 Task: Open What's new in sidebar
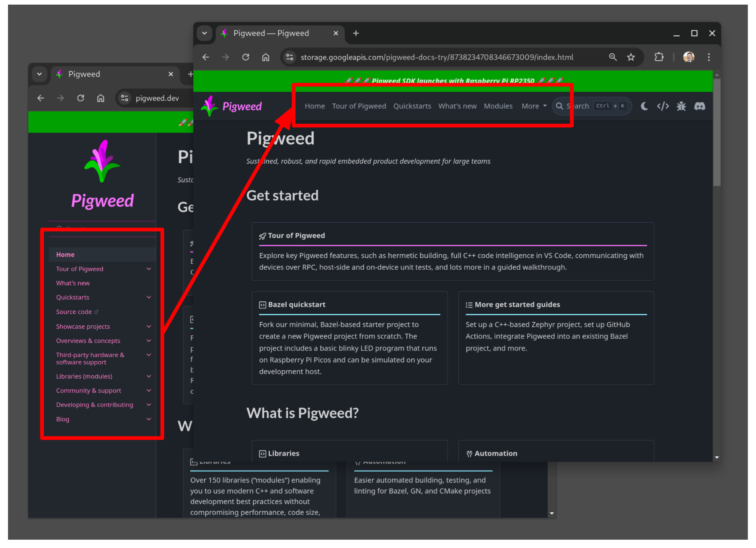tap(73, 284)
